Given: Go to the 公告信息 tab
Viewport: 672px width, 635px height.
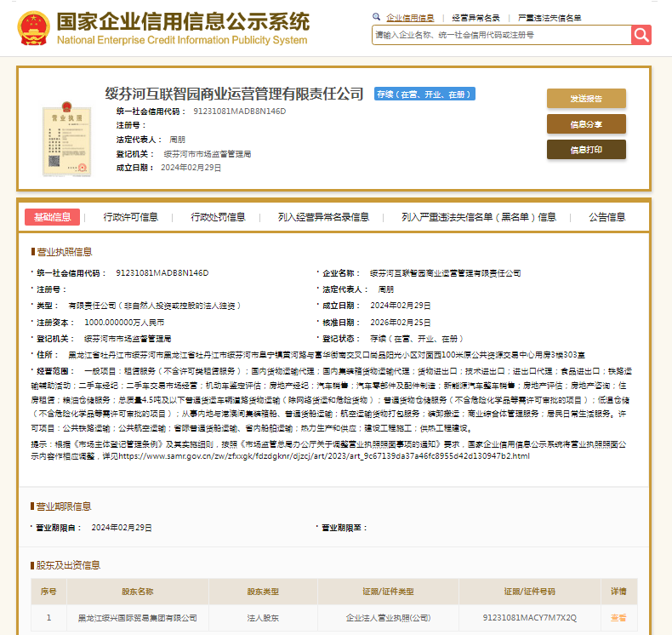Looking at the screenshot, I should [607, 217].
